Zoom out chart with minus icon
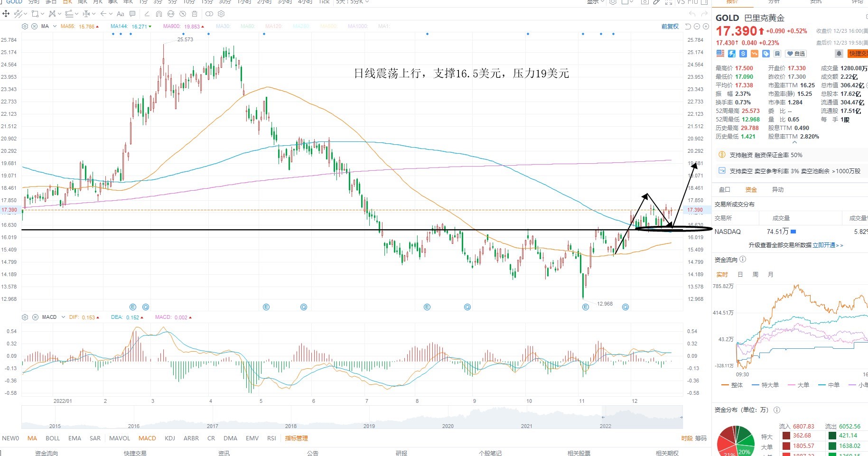The width and height of the screenshot is (868, 456). (x=697, y=27)
